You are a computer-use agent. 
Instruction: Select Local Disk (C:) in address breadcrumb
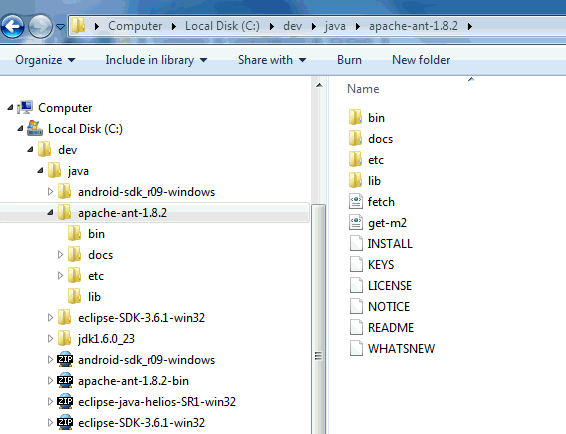[x=222, y=26]
